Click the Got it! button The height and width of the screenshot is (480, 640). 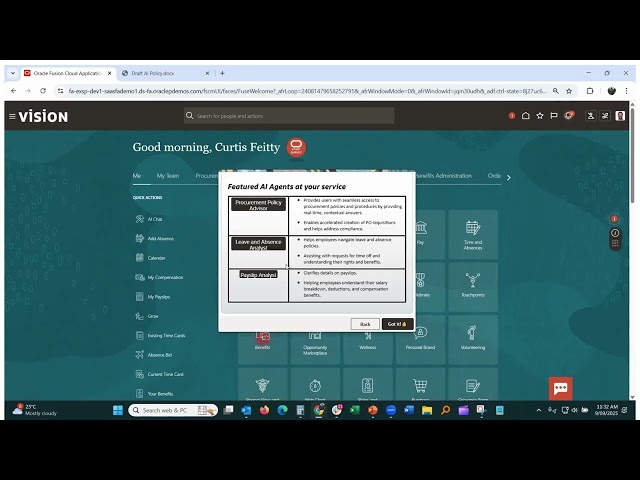point(398,324)
